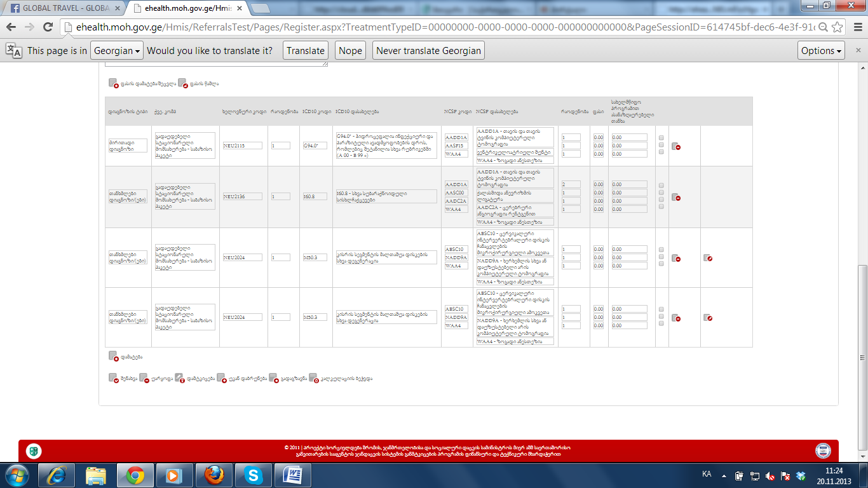Click the ფასის წაშლა (delete price) icon
The image size is (868, 488).
click(x=182, y=83)
